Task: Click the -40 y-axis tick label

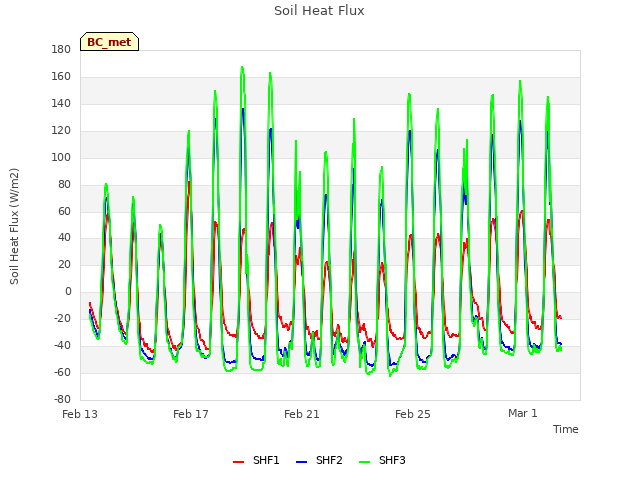Action: pos(62,345)
